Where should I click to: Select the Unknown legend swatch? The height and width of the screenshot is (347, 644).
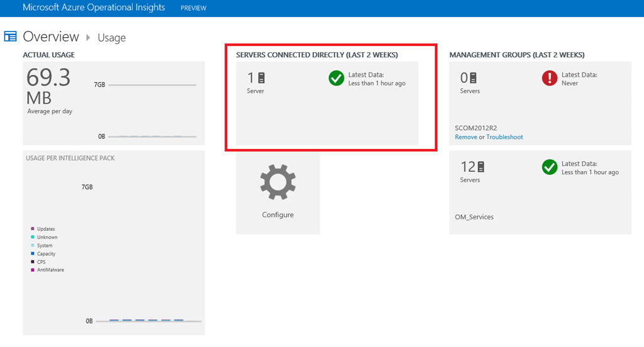[33, 237]
